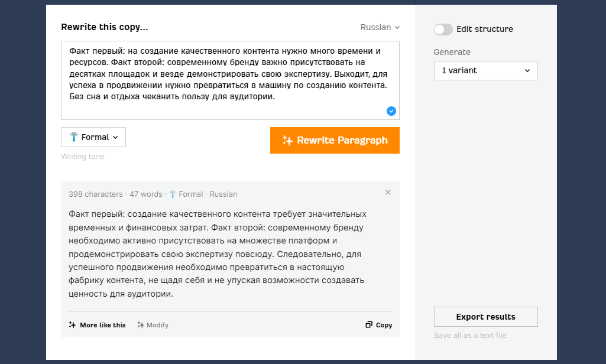The height and width of the screenshot is (364, 606).
Task: Click the blue checkmark badge in the input box
Action: 391,111
